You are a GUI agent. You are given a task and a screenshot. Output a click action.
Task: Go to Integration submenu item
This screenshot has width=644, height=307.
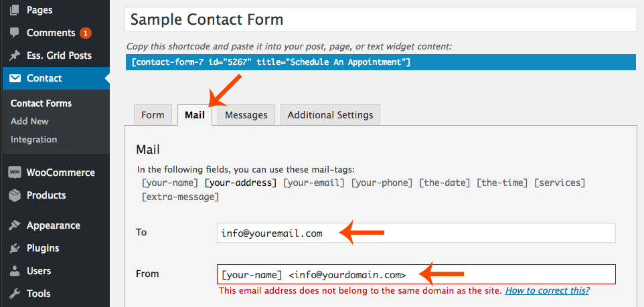click(x=33, y=140)
